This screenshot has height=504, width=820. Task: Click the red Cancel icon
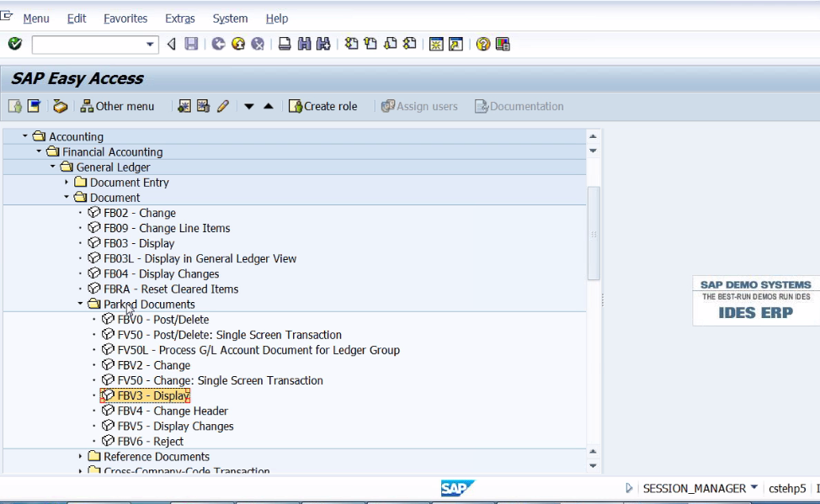[x=258, y=44]
